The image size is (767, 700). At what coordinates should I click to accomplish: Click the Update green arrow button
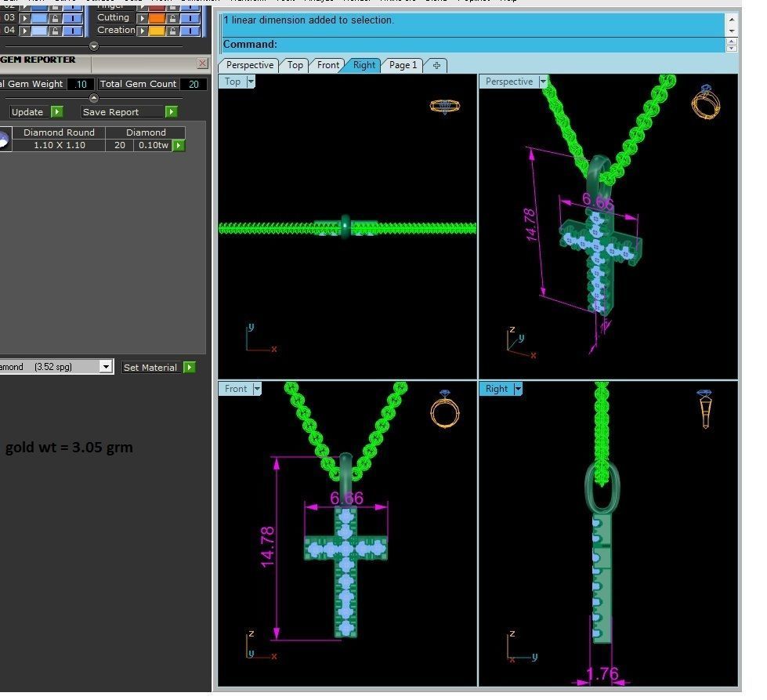[x=56, y=112]
